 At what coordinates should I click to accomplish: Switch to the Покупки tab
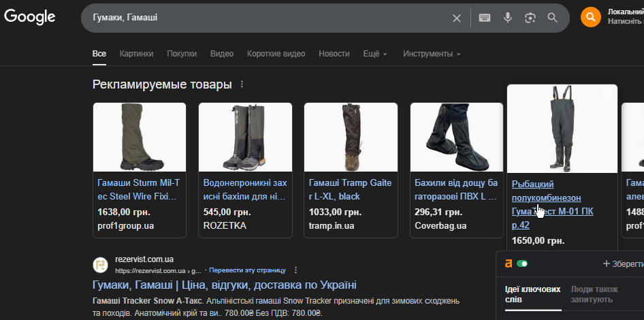pos(182,54)
